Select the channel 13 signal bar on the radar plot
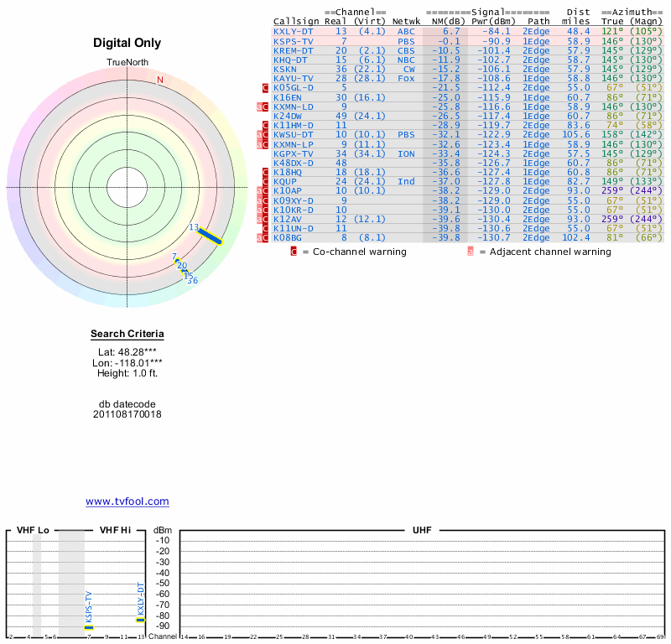 tap(210, 236)
